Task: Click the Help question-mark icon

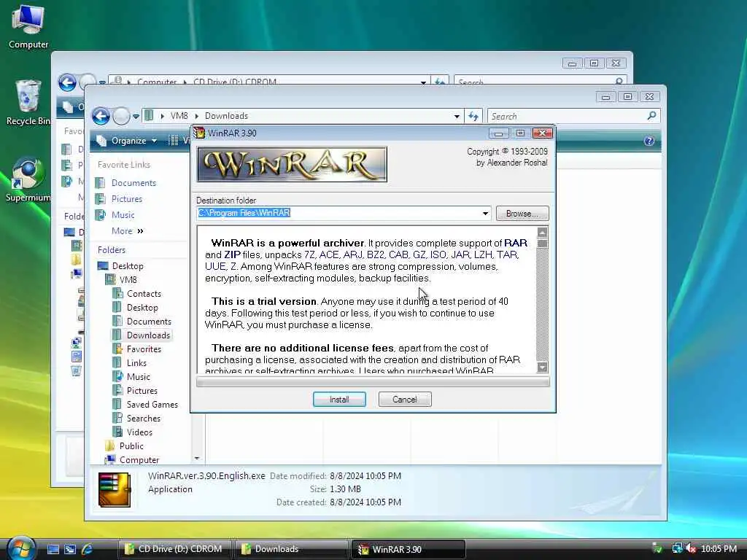Action: click(649, 141)
